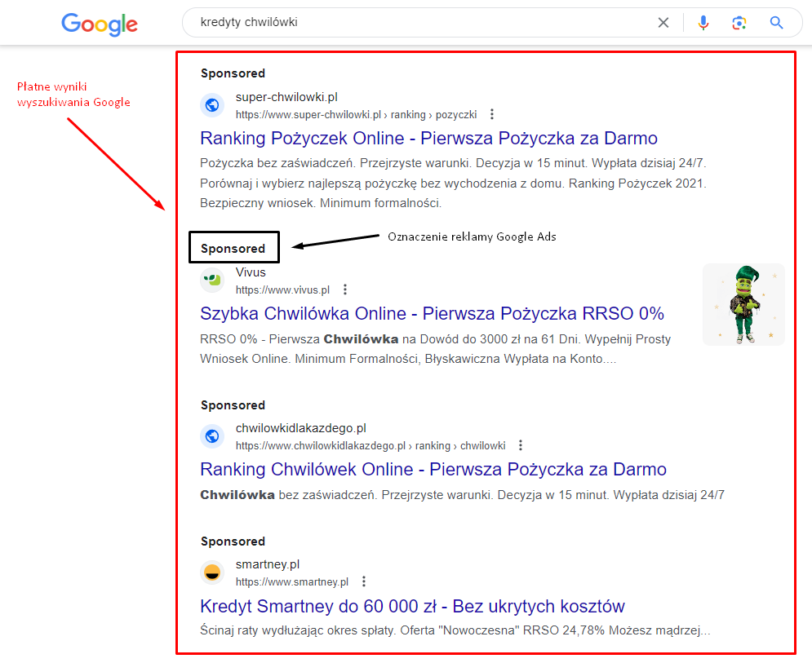The height and width of the screenshot is (663, 812).
Task: Click Smartney description 'Ścinaj raty wydłużając okres'
Action: click(455, 630)
